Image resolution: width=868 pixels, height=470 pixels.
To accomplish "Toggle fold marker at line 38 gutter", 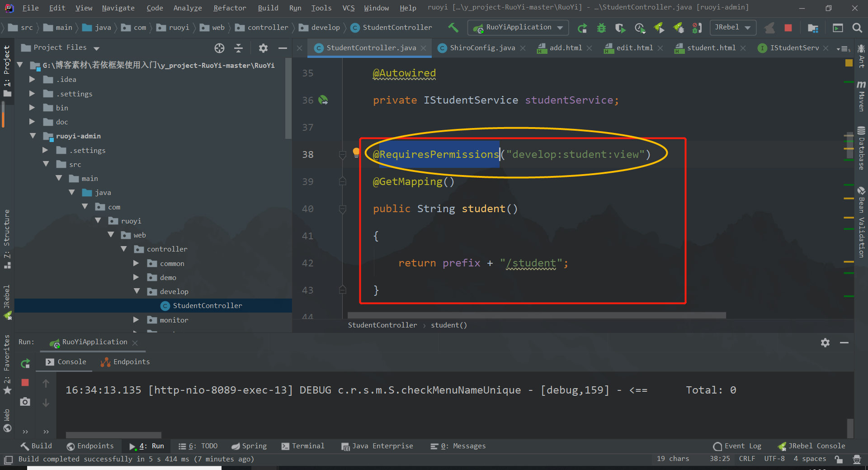I will (x=343, y=155).
